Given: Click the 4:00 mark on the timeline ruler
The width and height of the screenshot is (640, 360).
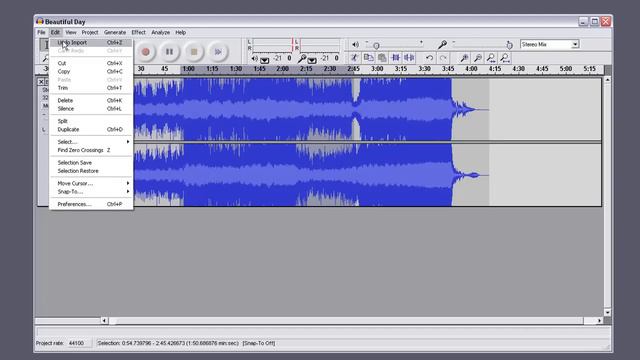Looking at the screenshot, I should coord(471,69).
